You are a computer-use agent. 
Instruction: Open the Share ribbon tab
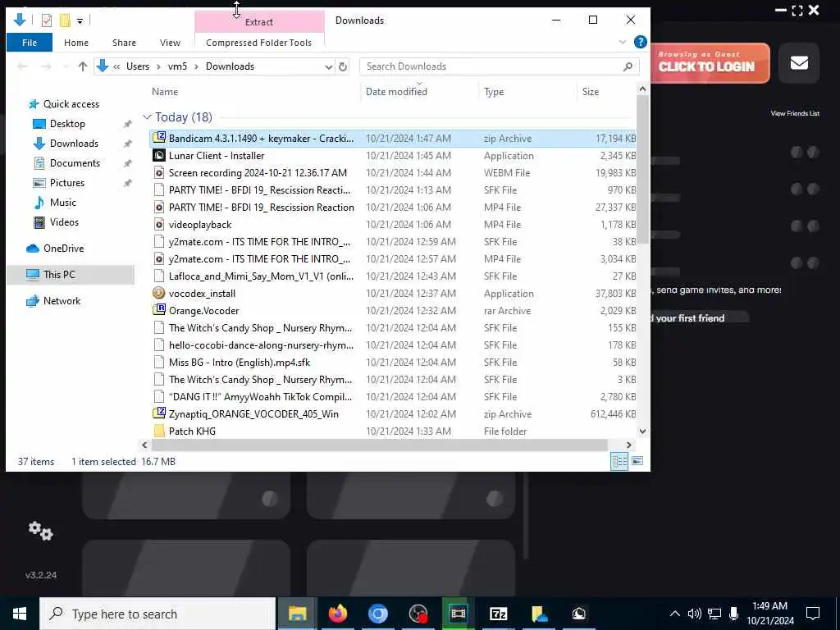pos(124,43)
